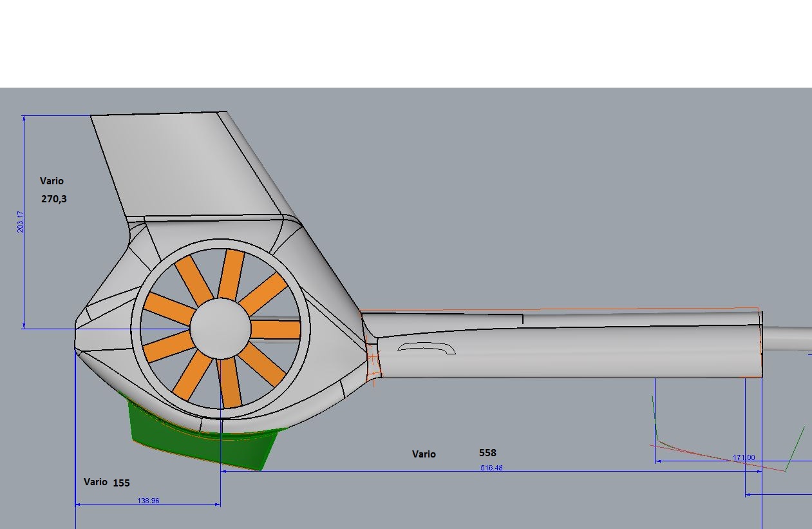
Task: Select the pointed rear tip of the tail
Action: pyautogui.click(x=77, y=336)
